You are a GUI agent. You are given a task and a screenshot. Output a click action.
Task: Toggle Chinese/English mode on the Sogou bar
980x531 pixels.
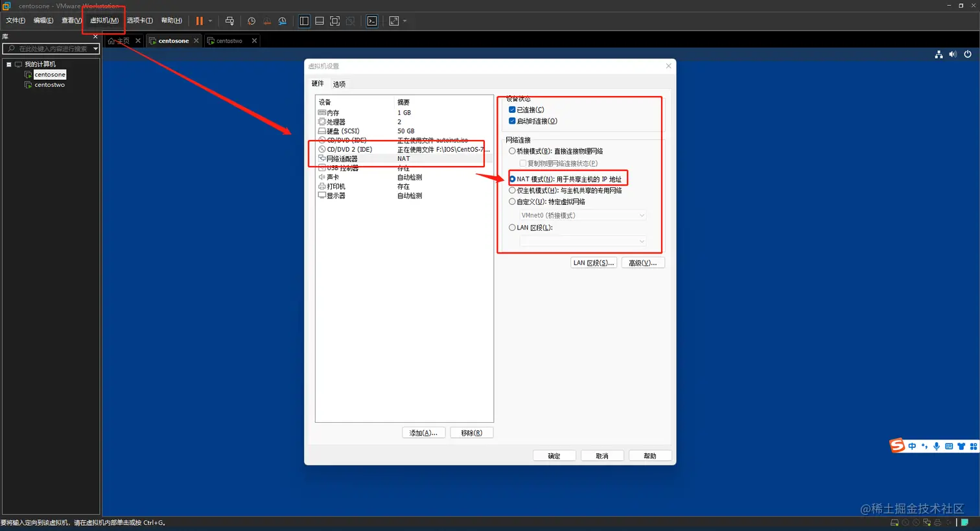912,446
